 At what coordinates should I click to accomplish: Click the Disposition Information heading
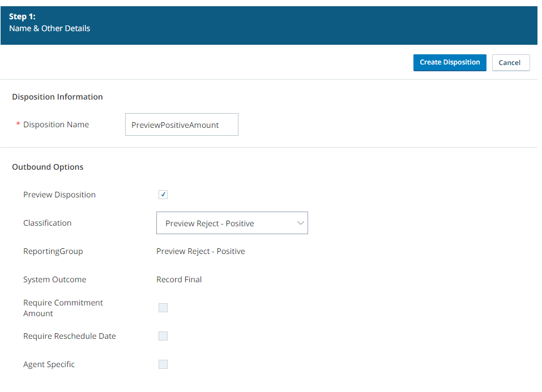(57, 97)
